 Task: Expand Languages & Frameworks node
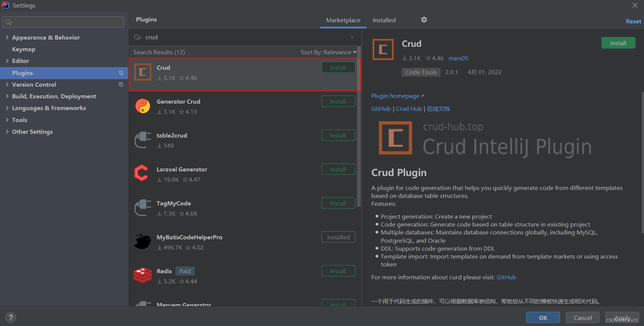(x=7, y=108)
